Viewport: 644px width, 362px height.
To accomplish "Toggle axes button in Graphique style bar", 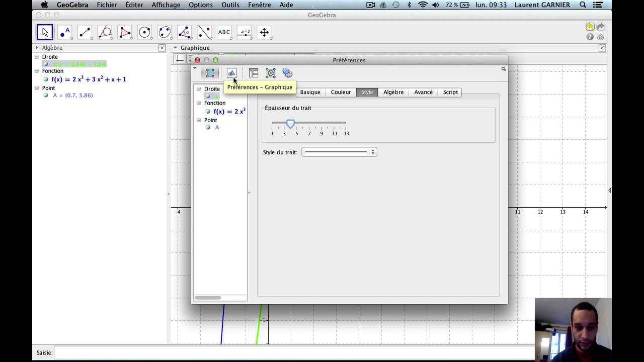I will [180, 59].
